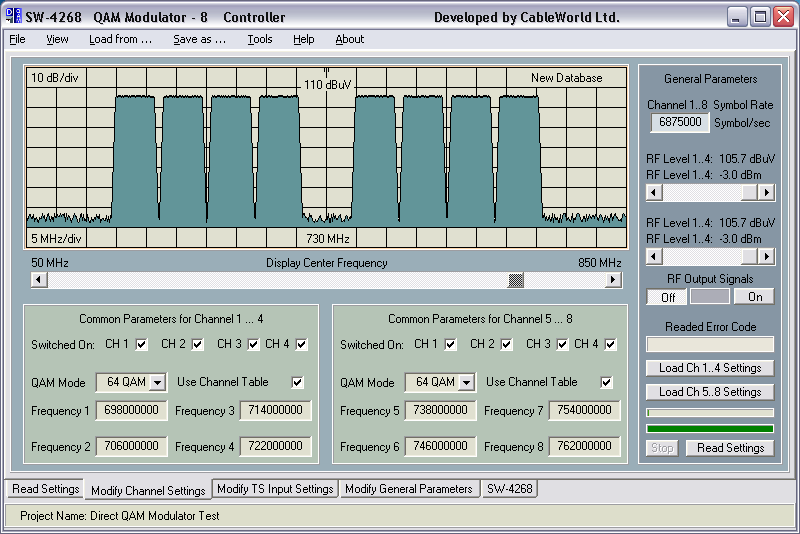Screen dimensions: 800x534
Task: Click thumb of upper RF Level slider
Action: (749, 193)
